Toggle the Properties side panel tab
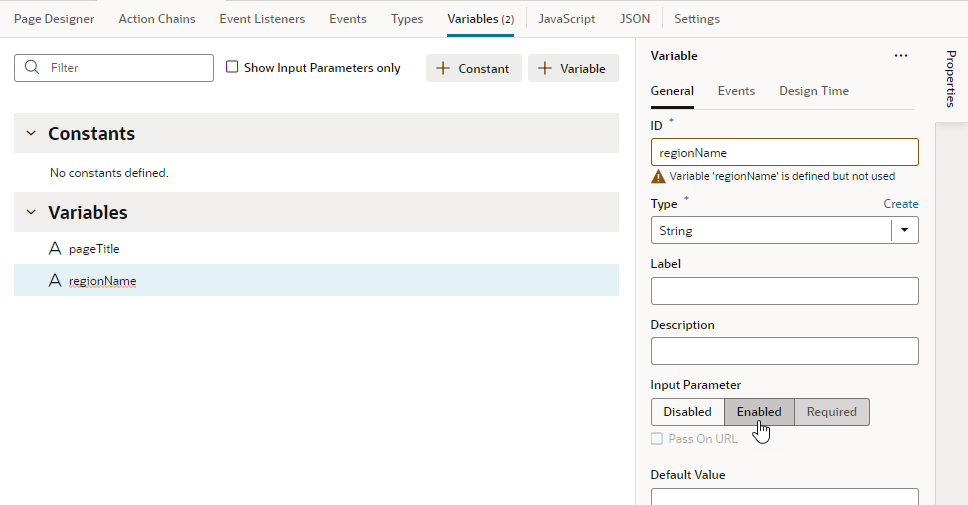The image size is (968, 505). [950, 79]
